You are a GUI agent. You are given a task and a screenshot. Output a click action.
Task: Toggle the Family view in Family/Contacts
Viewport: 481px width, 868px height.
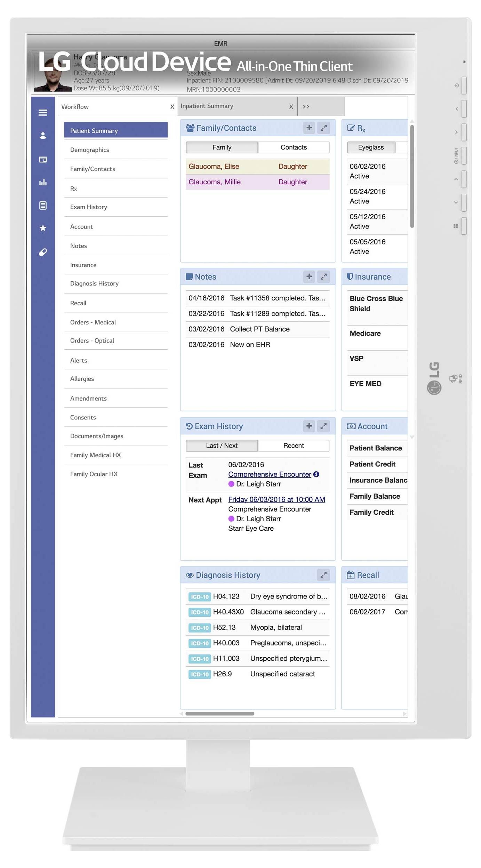coord(222,147)
